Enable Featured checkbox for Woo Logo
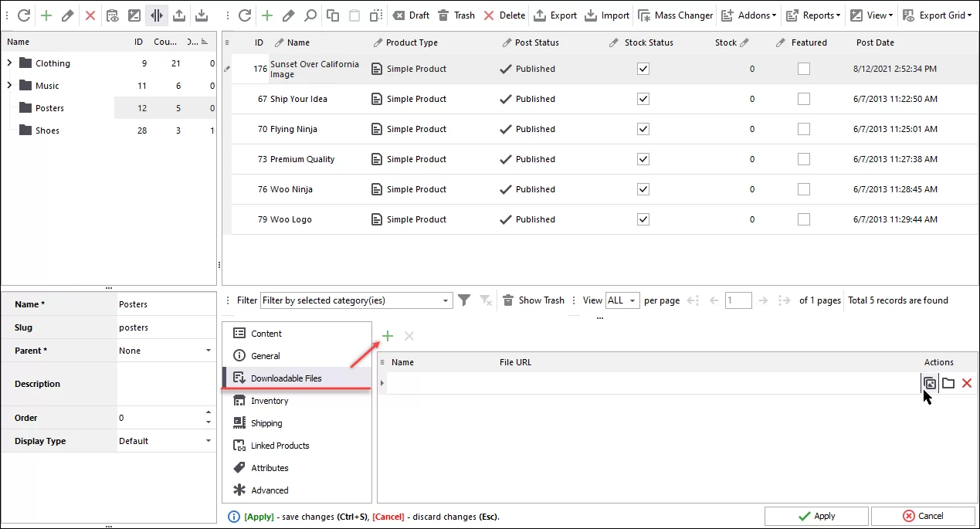This screenshot has height=529, width=980. coord(803,219)
